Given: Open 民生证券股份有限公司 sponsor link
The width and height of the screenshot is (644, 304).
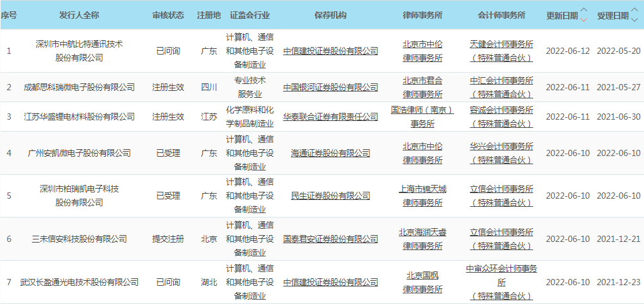Looking at the screenshot, I should tap(330, 196).
